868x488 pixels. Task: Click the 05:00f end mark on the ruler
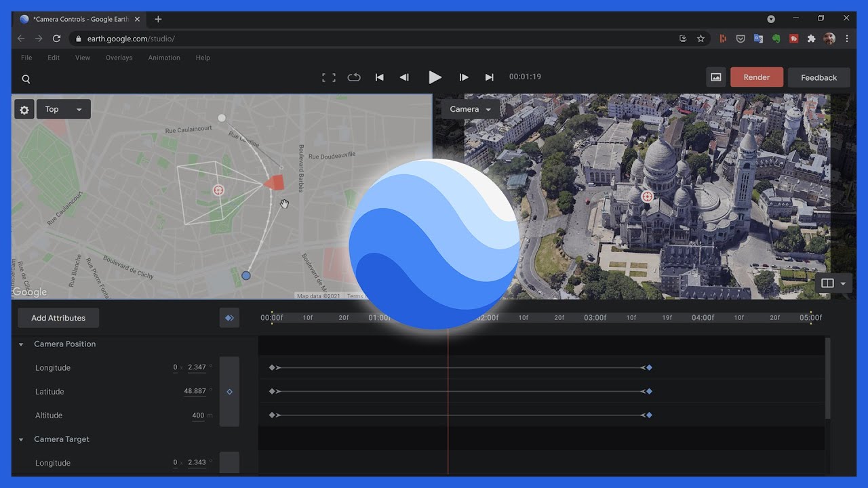pyautogui.click(x=811, y=318)
